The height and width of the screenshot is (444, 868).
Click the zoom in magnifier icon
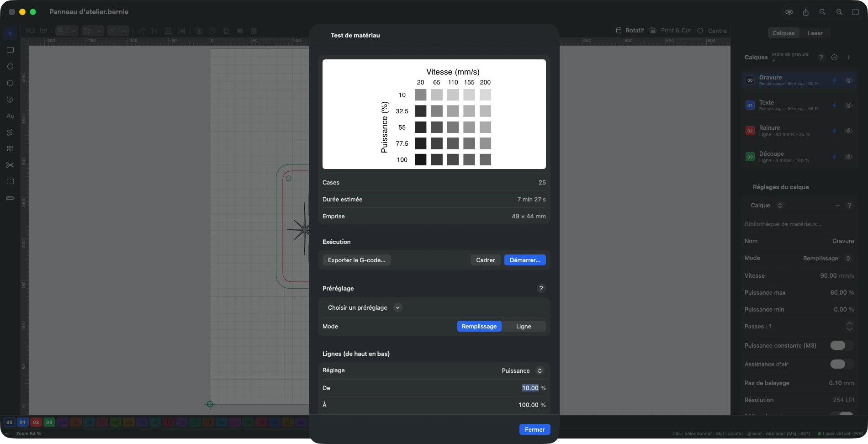pos(839,12)
